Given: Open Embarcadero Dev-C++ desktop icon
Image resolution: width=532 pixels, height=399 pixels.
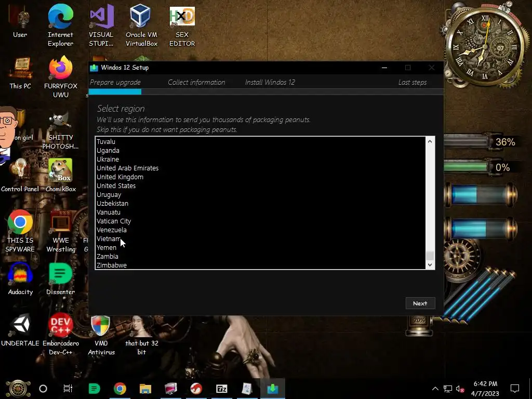Looking at the screenshot, I should tap(60, 334).
